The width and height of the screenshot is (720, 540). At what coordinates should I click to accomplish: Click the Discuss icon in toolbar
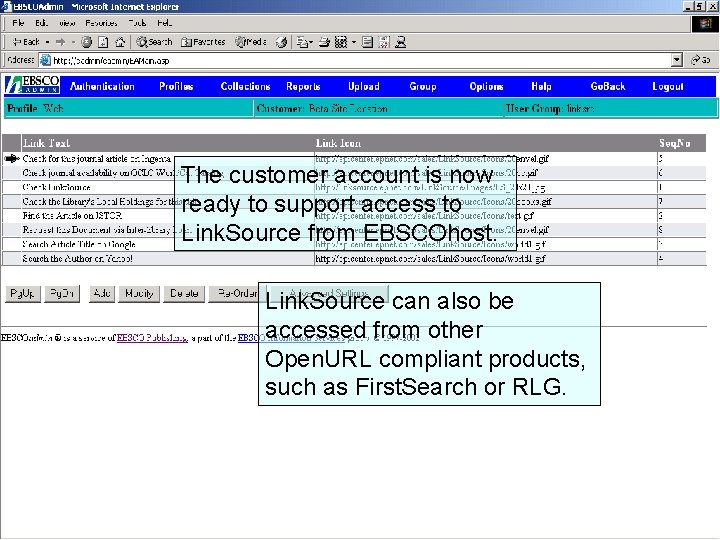pos(367,42)
